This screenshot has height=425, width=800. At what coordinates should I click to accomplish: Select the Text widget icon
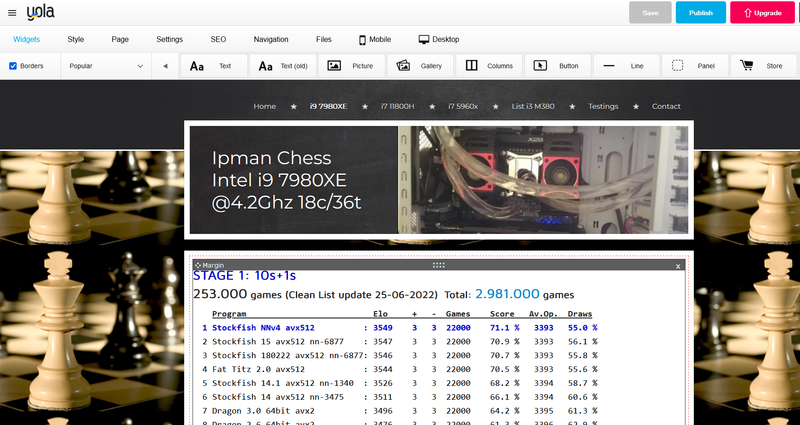pyautogui.click(x=197, y=66)
